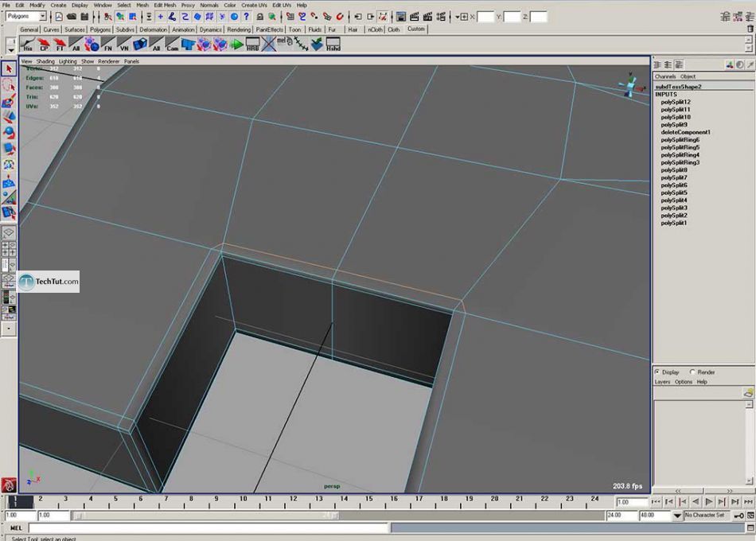Switch to four view layout
The width and height of the screenshot is (756, 541).
9,249
